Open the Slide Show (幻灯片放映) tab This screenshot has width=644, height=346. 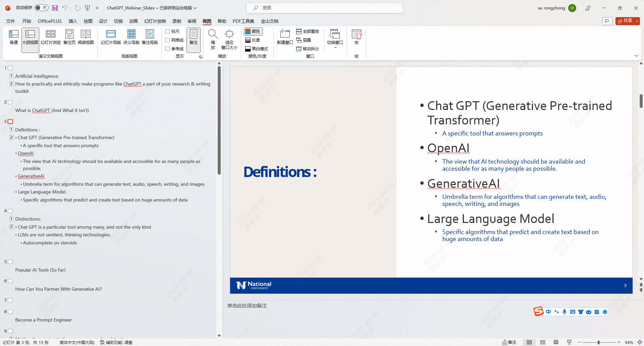click(x=155, y=21)
